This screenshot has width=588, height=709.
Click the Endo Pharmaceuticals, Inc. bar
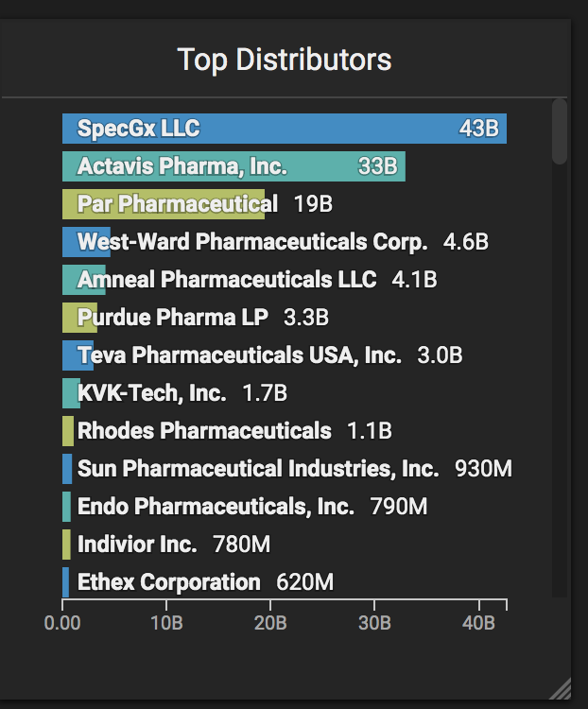(x=66, y=507)
